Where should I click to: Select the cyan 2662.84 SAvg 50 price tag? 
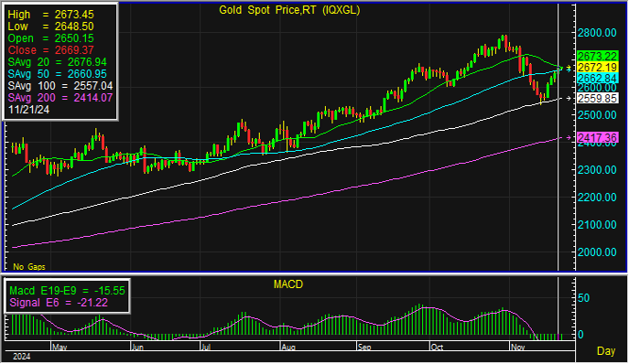(597, 78)
